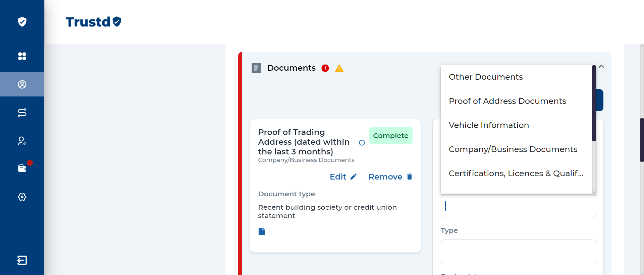Click the logout icon in sidebar
The width and height of the screenshot is (644, 275).
click(22, 260)
